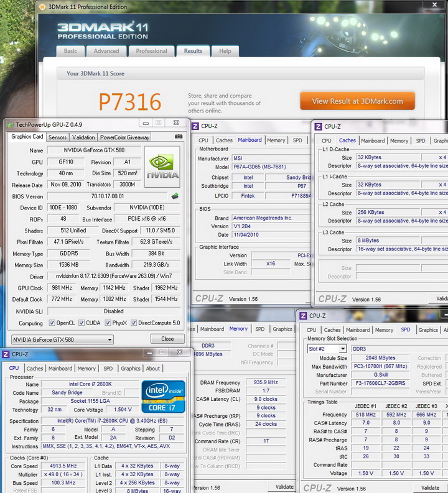Screen dimensions: 448x493
Task: Click the Intel Core i7 logo in CPU-Z
Action: point(163,397)
